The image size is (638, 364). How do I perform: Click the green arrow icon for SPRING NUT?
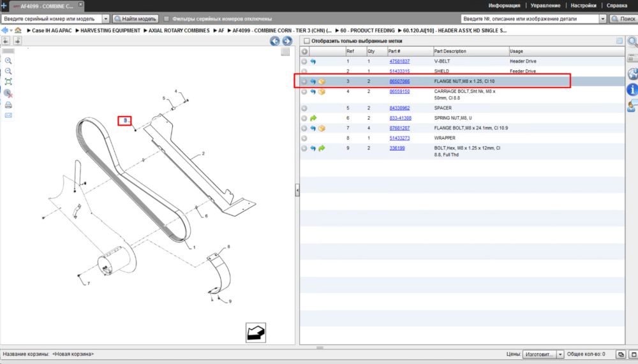coord(313,118)
